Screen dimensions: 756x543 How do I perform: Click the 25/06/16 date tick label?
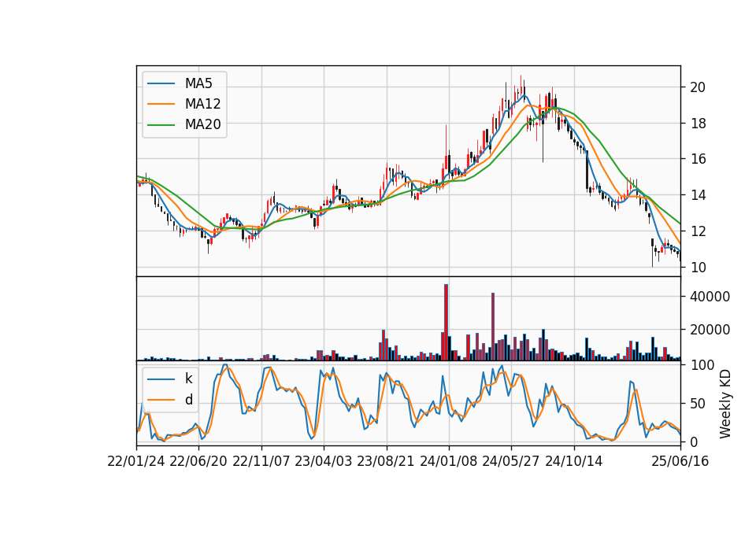tap(680, 461)
